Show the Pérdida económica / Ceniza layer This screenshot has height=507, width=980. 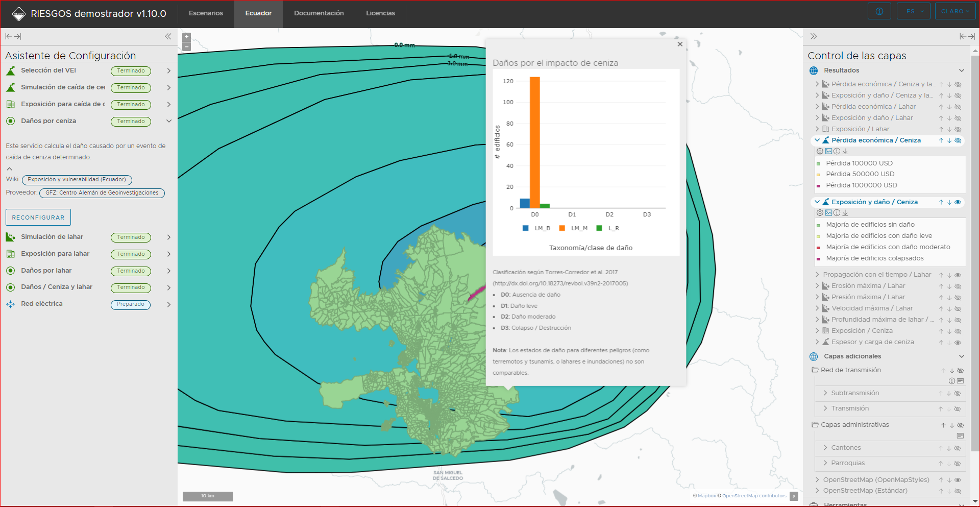(x=958, y=140)
